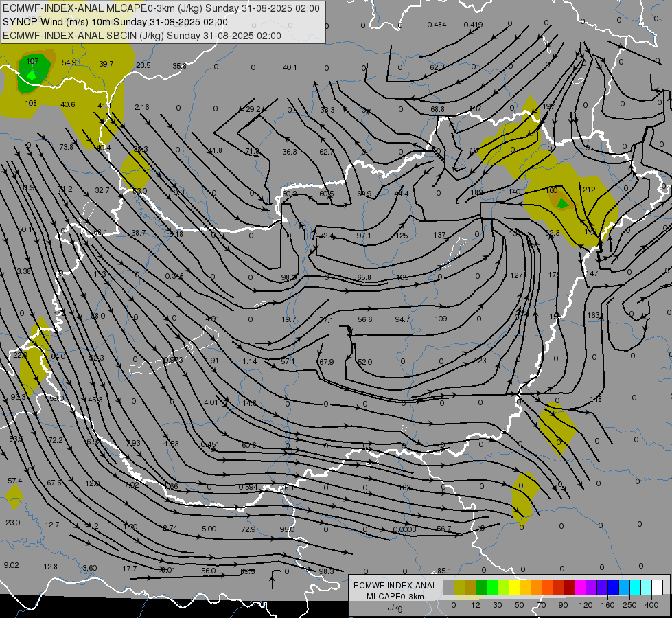Click the dark red legend swatch
This screenshot has width=672, height=618.
[x=569, y=587]
